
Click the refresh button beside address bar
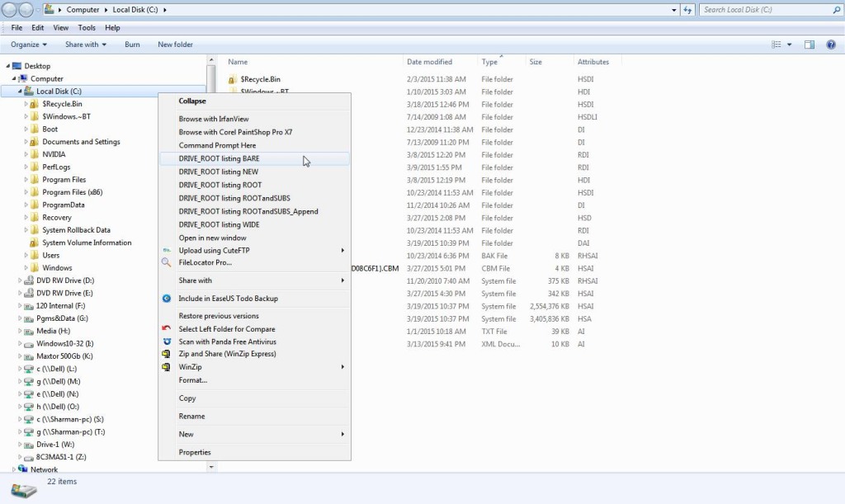[688, 10]
